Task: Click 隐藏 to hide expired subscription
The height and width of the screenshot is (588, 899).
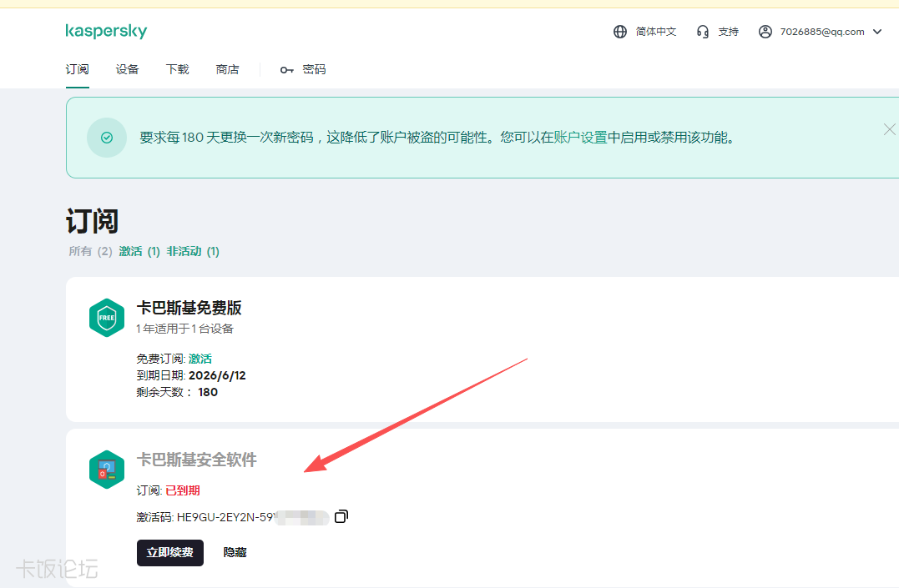Action: (x=235, y=552)
